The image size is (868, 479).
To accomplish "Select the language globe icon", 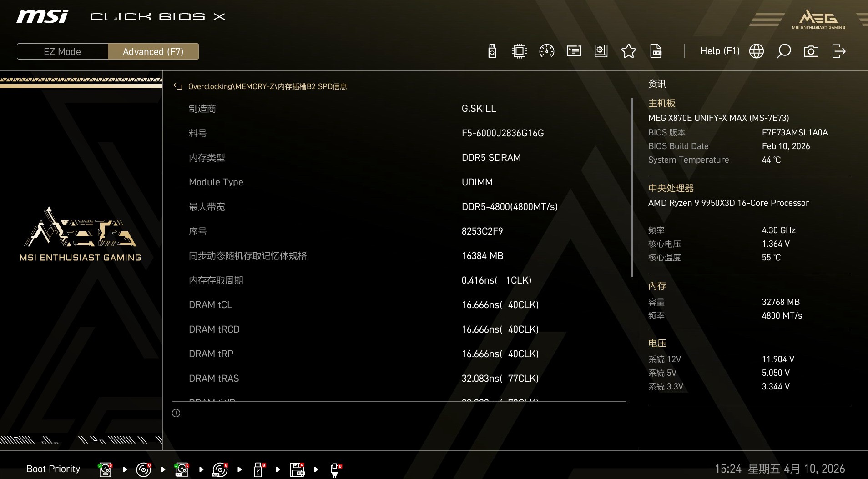I will pyautogui.click(x=757, y=51).
